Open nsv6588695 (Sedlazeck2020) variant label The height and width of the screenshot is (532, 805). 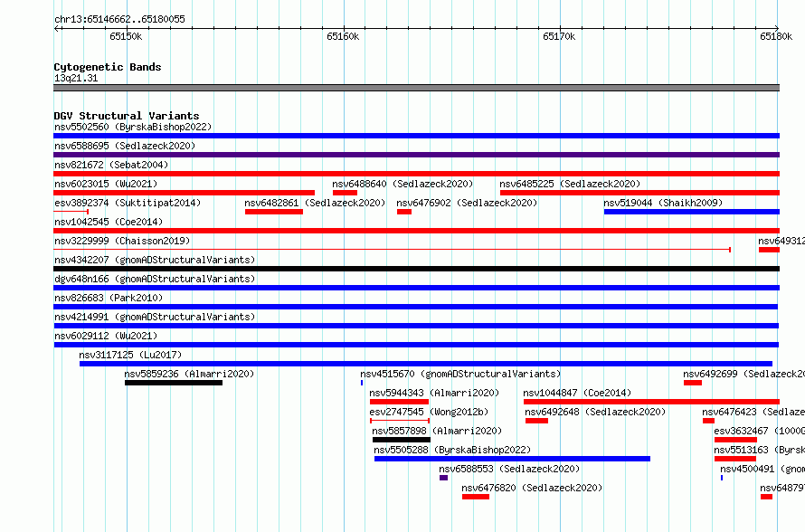125,146
